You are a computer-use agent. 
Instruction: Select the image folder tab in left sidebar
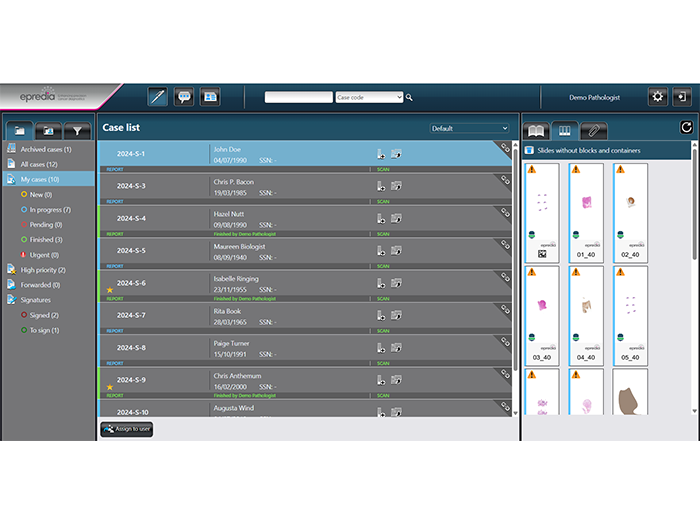pos(48,131)
